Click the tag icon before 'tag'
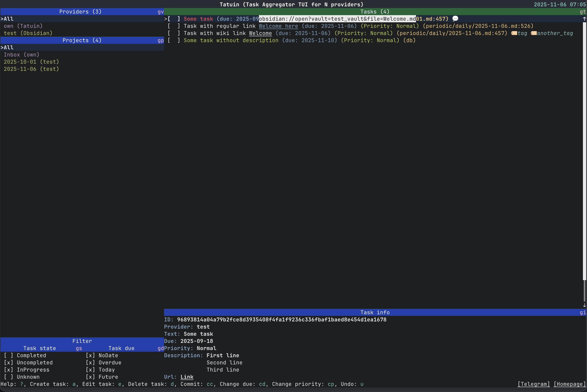Image resolution: width=587 pixels, height=392 pixels. (x=514, y=33)
